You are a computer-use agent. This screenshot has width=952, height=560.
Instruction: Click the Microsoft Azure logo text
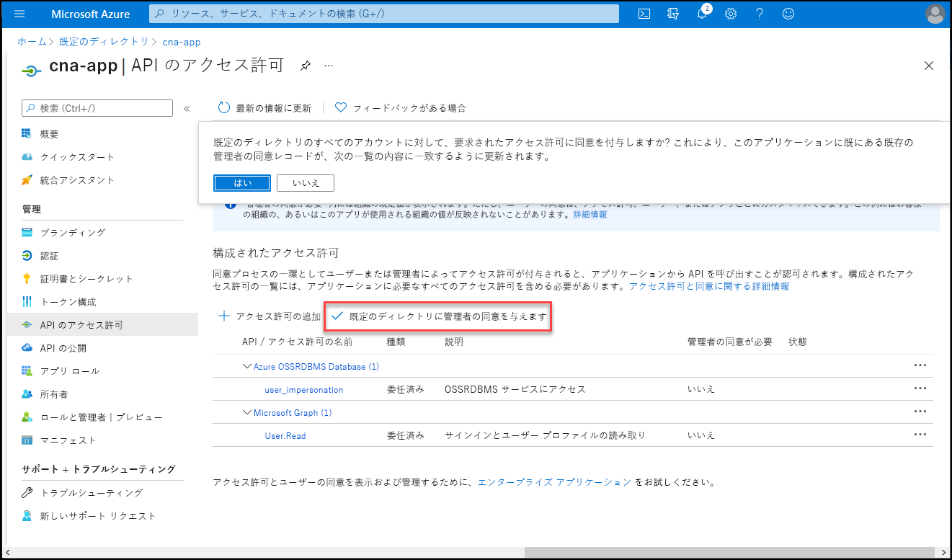tap(90, 14)
